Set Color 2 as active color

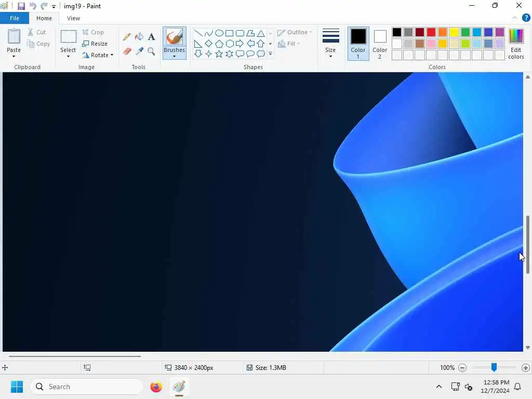380,44
